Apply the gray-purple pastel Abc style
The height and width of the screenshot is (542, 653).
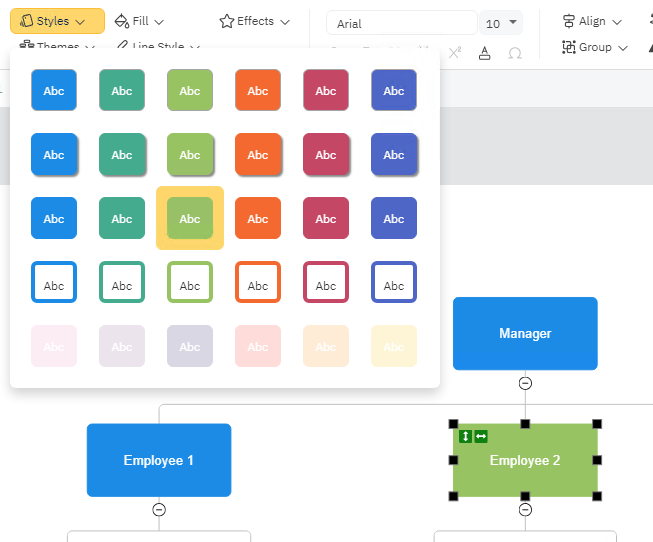click(x=190, y=346)
